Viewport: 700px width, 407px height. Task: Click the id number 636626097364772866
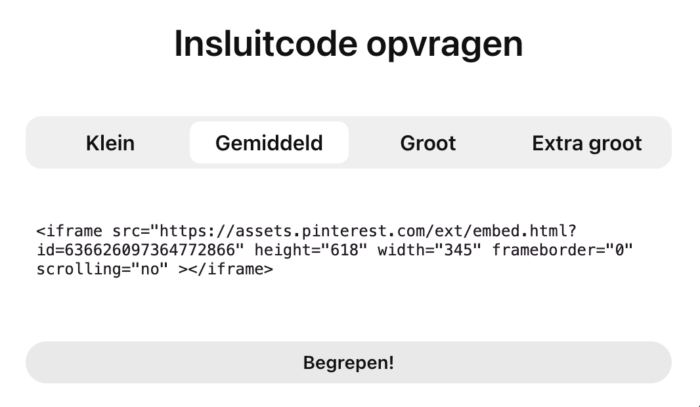[x=155, y=249]
